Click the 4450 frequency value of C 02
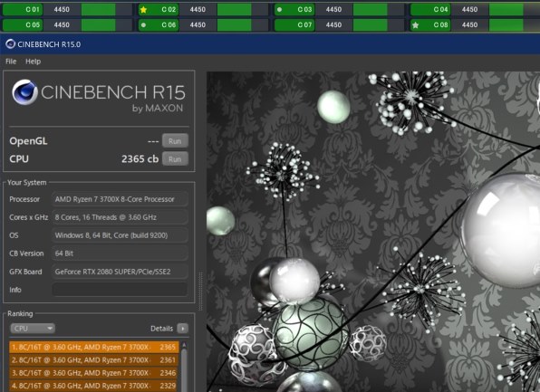The image size is (540, 392). [198, 10]
